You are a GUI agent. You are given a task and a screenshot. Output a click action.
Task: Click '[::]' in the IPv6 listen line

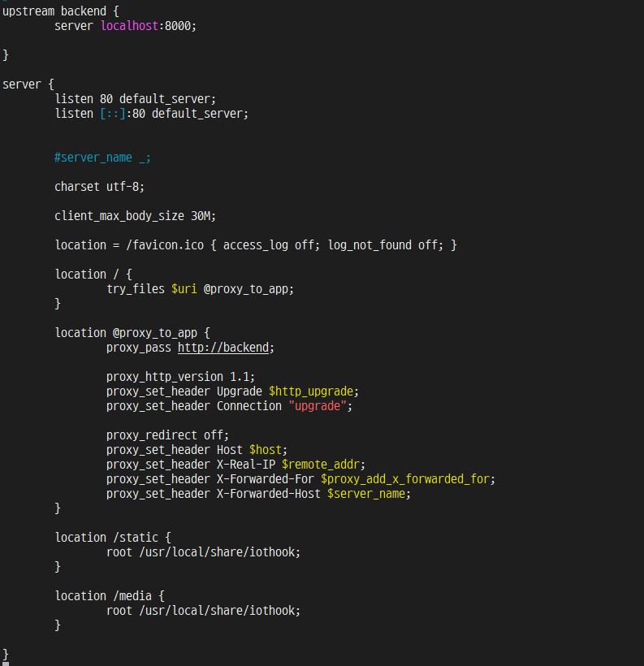coord(113,114)
